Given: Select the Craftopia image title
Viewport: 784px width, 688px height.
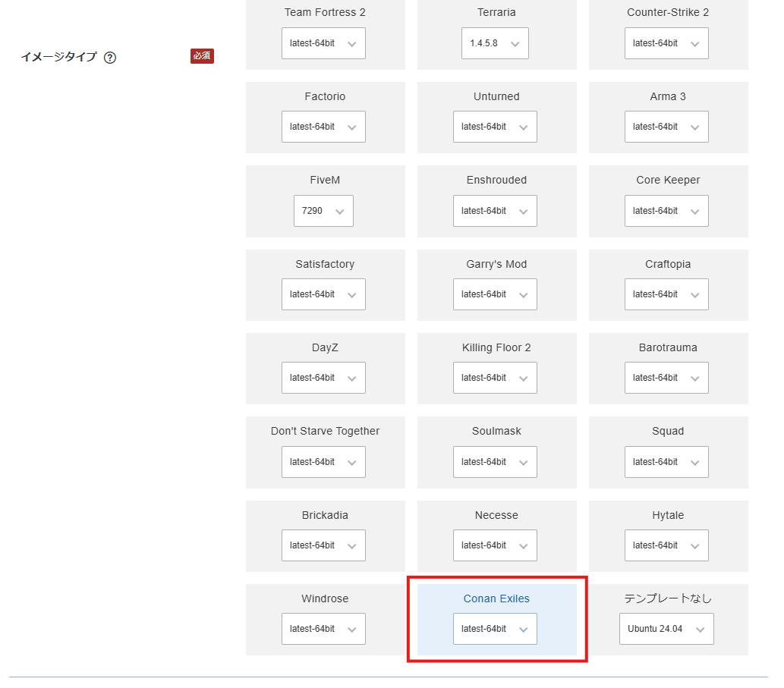Looking at the screenshot, I should pyautogui.click(x=668, y=264).
